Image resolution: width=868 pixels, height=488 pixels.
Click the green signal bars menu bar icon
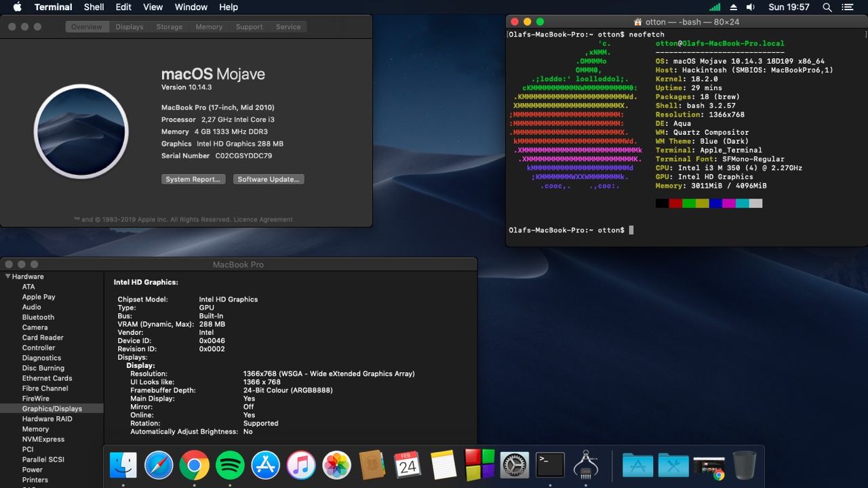[715, 7]
